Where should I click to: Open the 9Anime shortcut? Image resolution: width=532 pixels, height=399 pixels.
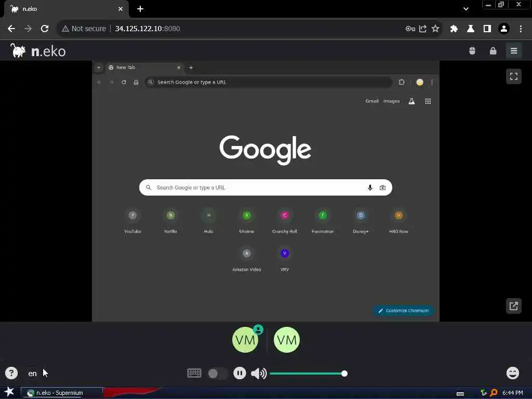click(x=247, y=221)
